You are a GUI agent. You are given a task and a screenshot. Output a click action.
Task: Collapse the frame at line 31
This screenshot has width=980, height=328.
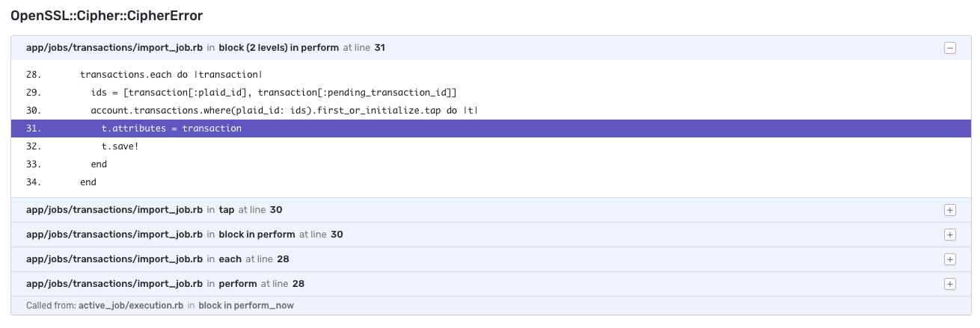click(x=950, y=48)
